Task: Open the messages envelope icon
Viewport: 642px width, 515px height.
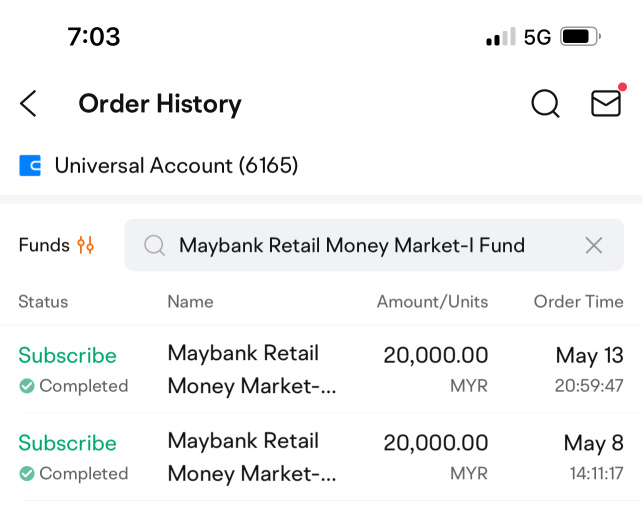Action: point(606,104)
